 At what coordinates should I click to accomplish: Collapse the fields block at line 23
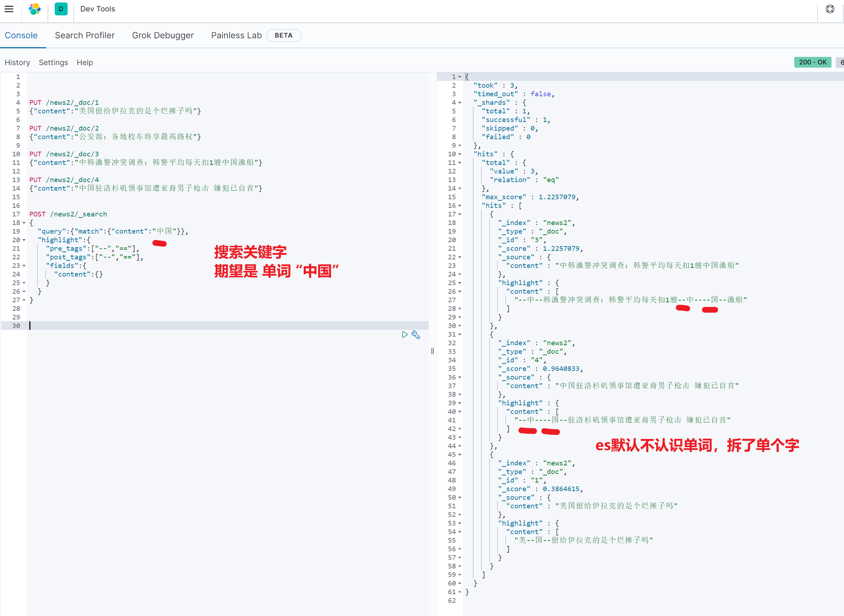click(x=24, y=266)
